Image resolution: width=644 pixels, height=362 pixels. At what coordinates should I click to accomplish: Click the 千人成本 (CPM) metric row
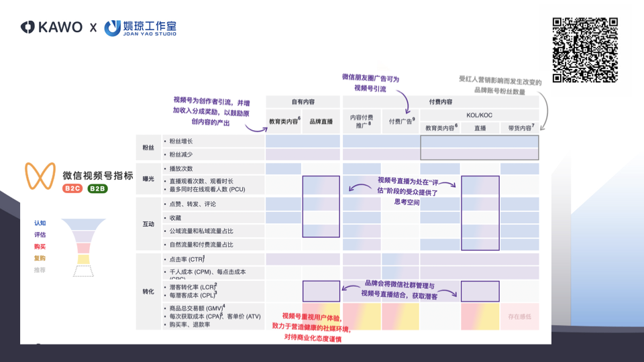pyautogui.click(x=213, y=273)
